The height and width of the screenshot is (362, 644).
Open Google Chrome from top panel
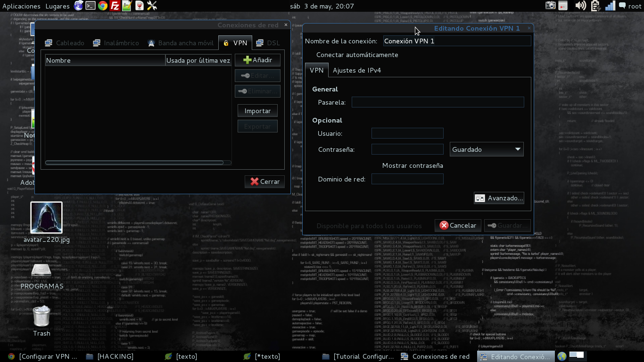pyautogui.click(x=102, y=6)
